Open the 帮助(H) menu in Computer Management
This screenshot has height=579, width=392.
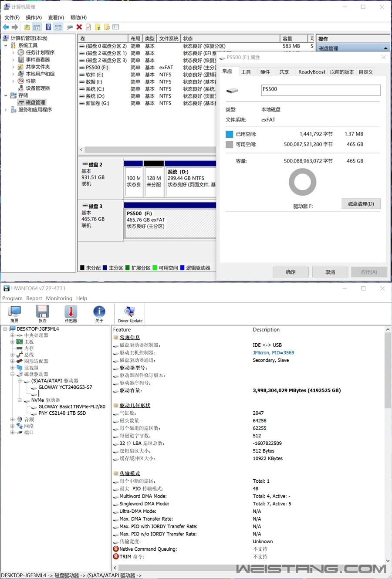point(78,17)
